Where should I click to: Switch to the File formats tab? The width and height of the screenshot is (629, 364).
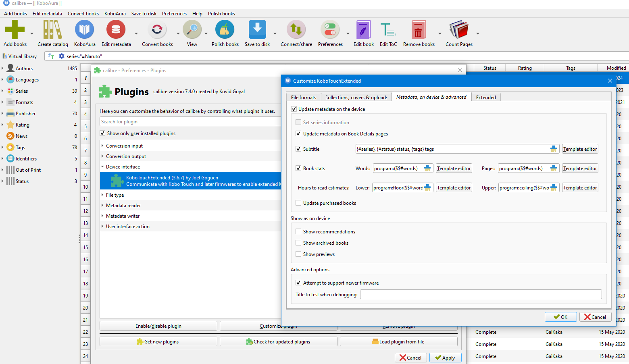[303, 98]
